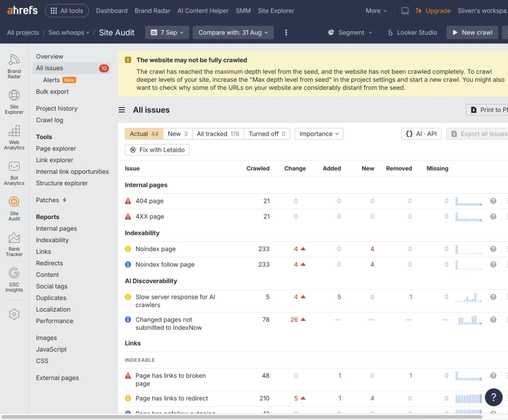The width and height of the screenshot is (508, 420).
Task: Click the horizontal scrollbar at the bottom
Action: point(242,417)
